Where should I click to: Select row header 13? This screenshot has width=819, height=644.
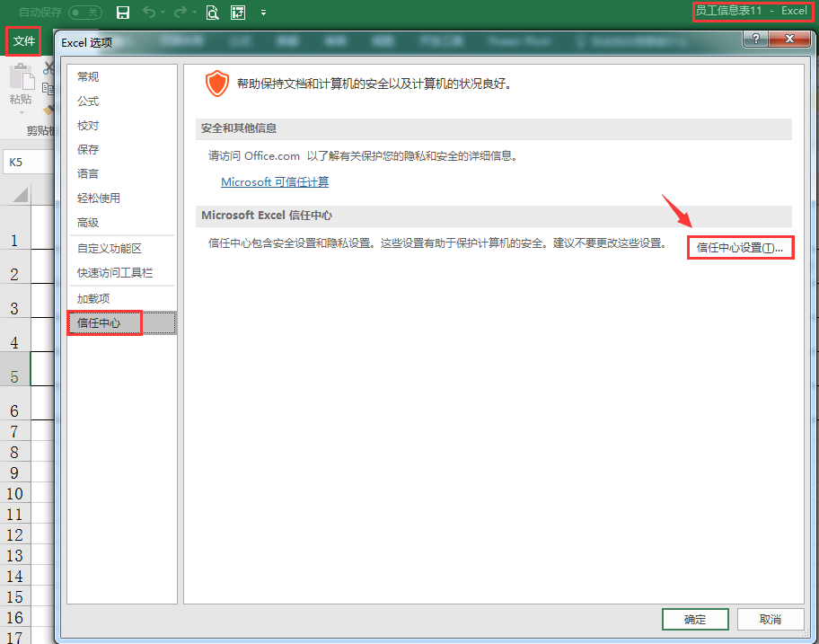pos(14,555)
